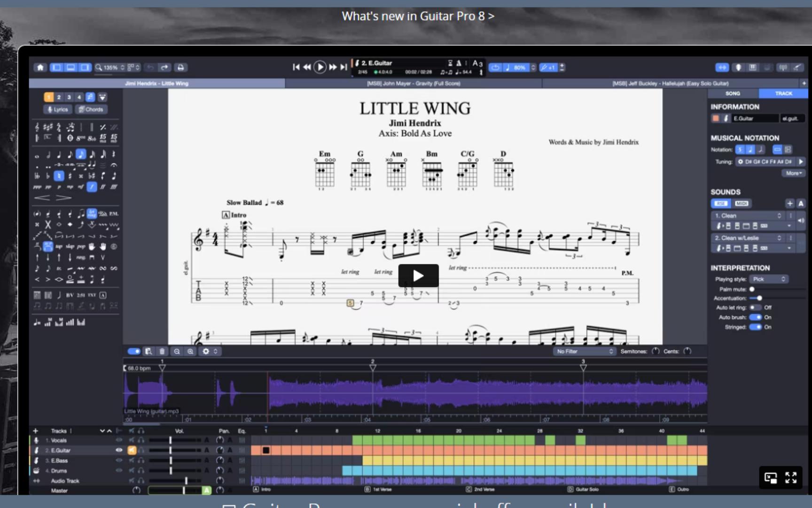Click the Fast-forward playback icon

333,67
